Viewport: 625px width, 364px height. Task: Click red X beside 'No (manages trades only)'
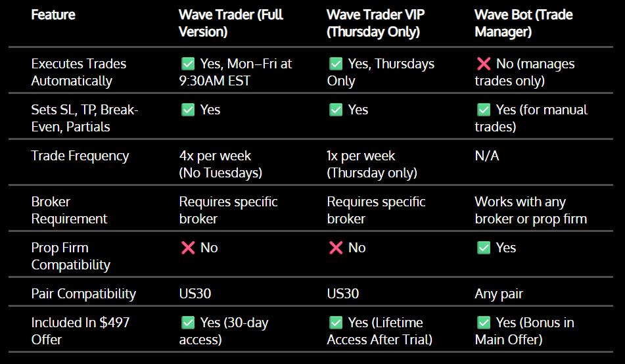click(484, 64)
